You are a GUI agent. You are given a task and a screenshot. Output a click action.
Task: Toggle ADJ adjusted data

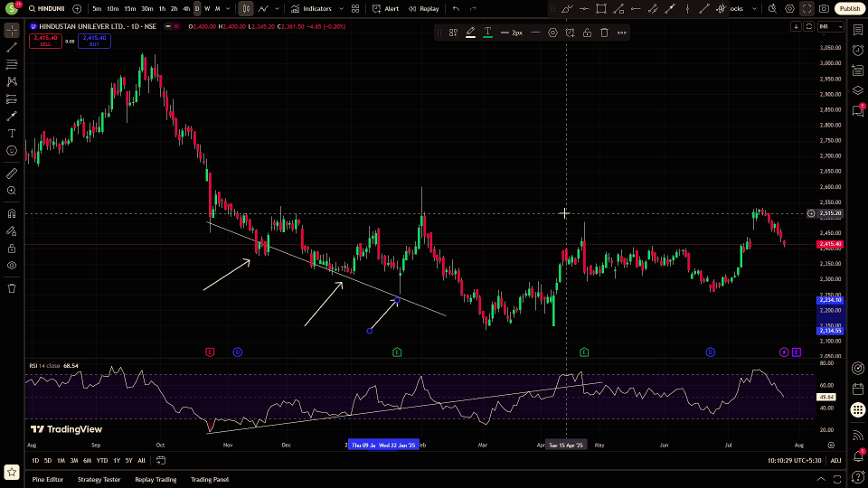tap(835, 460)
